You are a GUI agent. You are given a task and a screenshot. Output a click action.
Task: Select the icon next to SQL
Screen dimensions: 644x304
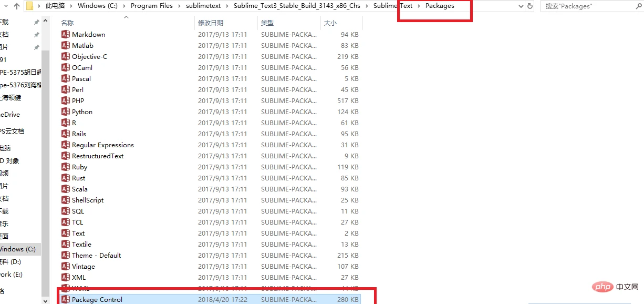(x=66, y=211)
